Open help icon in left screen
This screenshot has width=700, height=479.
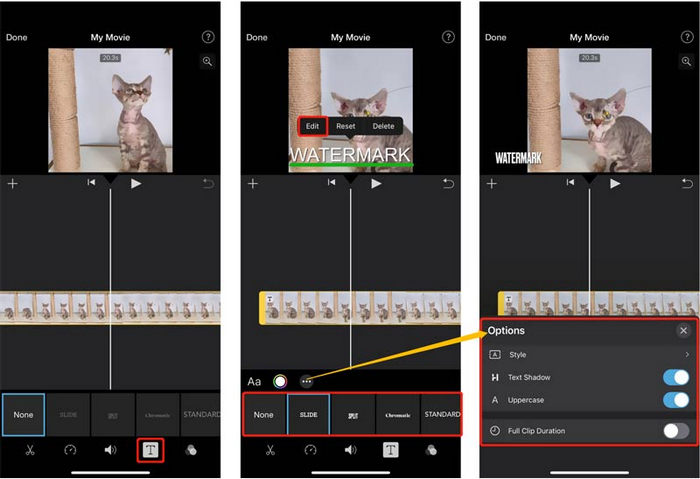[208, 37]
